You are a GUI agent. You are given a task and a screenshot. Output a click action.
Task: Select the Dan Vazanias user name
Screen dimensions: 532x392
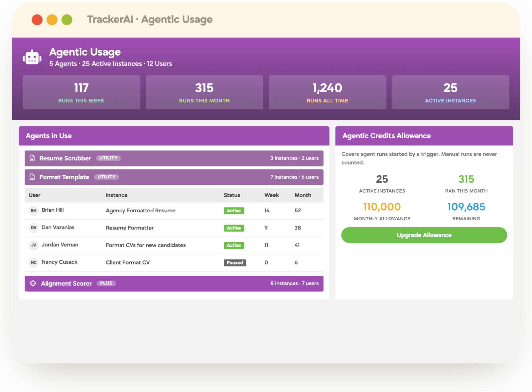[x=58, y=227]
